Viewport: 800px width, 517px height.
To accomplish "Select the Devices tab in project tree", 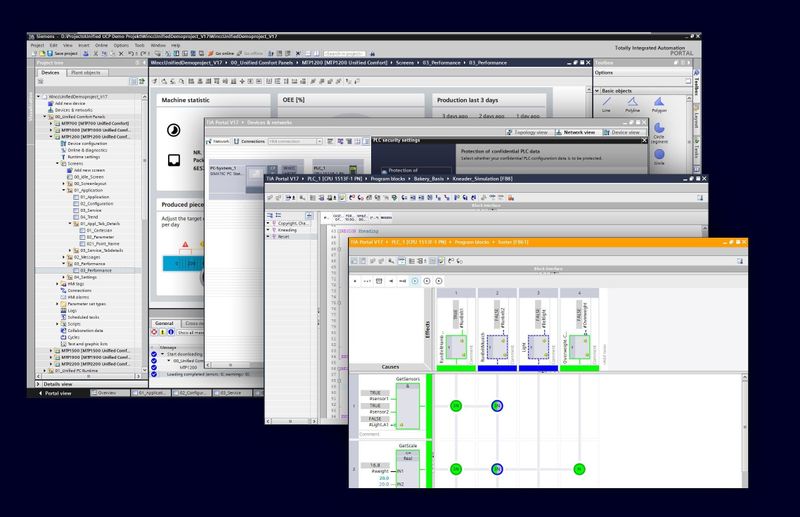I will point(50,73).
